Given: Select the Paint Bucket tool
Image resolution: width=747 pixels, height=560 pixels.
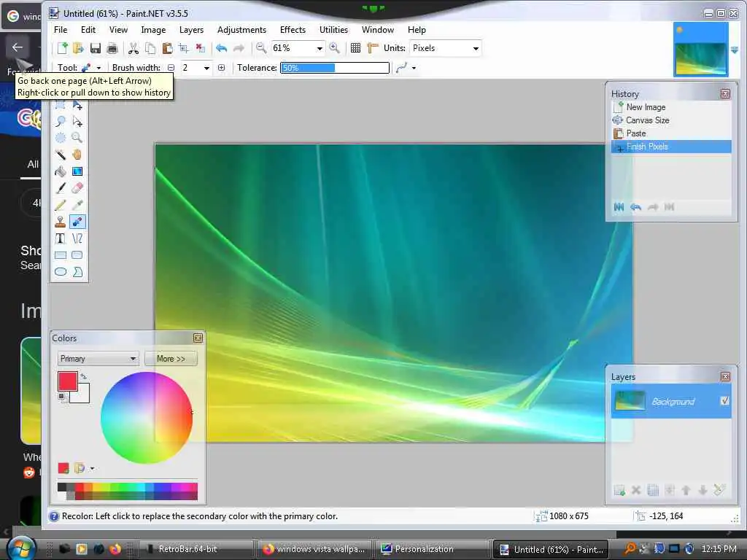Looking at the screenshot, I should tap(61, 171).
